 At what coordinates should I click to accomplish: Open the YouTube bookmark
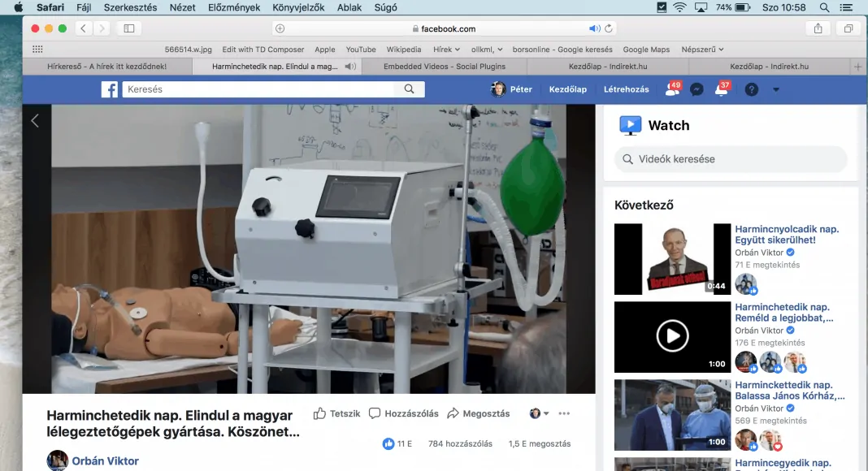coord(361,50)
